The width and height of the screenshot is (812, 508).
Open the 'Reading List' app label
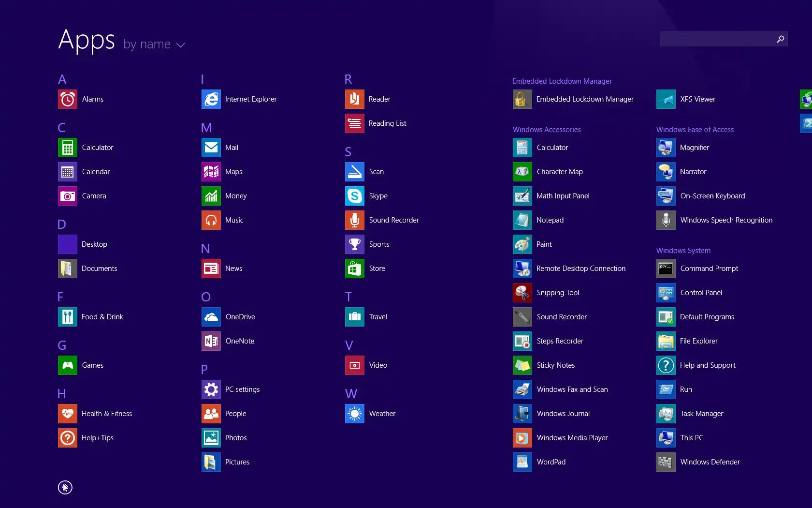click(388, 123)
